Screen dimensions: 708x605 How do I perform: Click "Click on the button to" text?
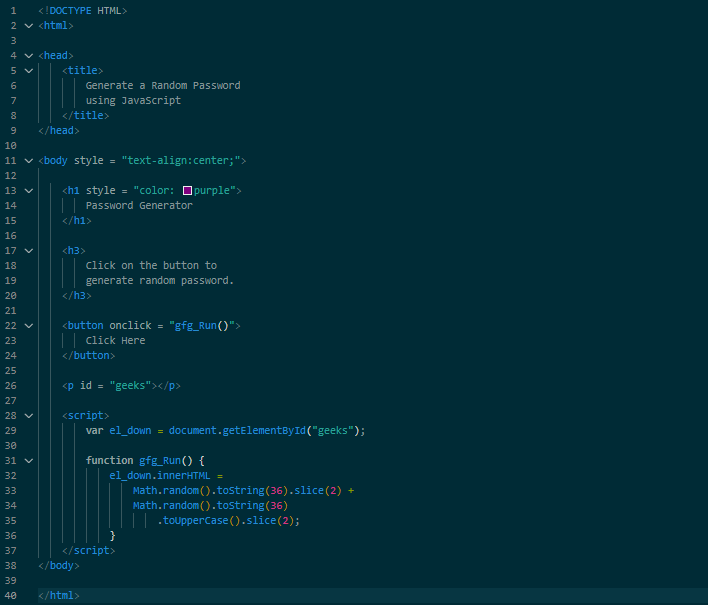(151, 265)
